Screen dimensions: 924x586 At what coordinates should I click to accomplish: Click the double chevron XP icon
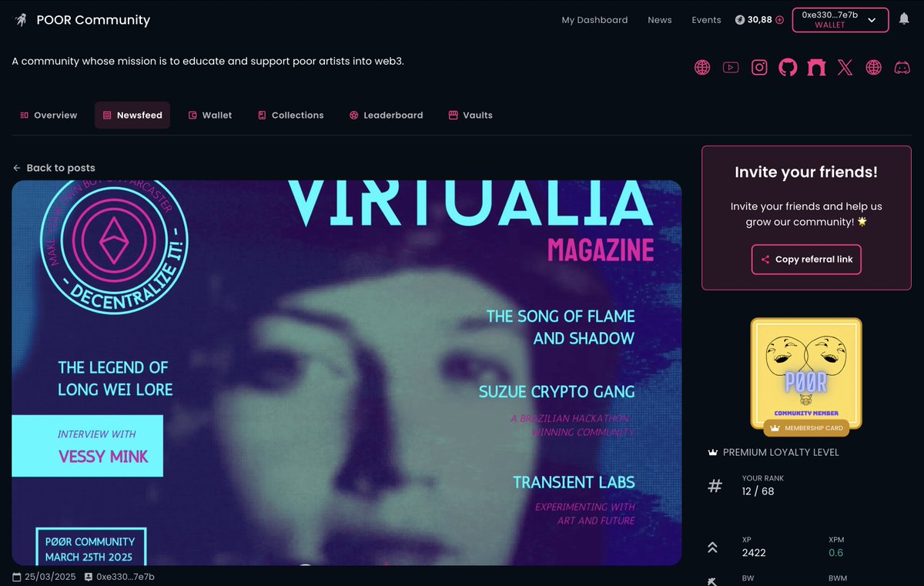712,547
